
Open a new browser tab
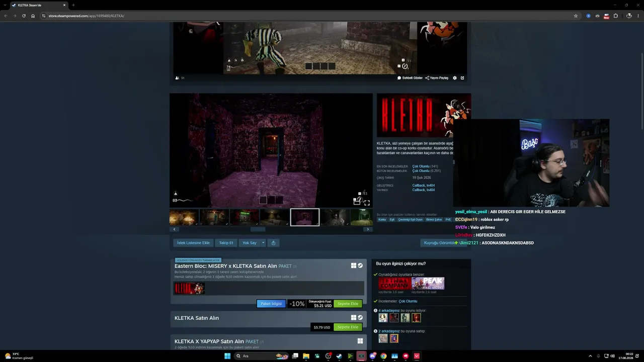[x=73, y=5]
